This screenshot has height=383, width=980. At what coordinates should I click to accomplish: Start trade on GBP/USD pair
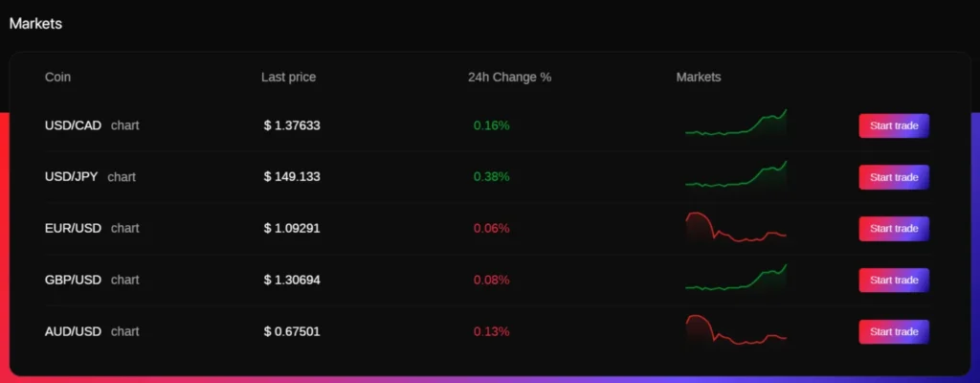[894, 280]
